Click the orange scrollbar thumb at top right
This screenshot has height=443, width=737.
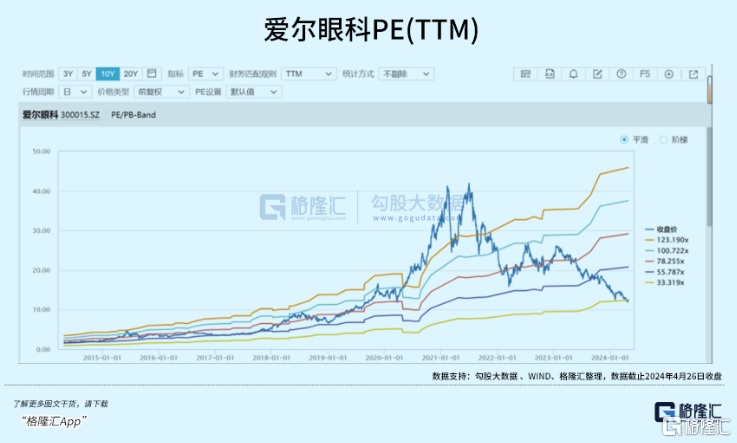pos(710,89)
